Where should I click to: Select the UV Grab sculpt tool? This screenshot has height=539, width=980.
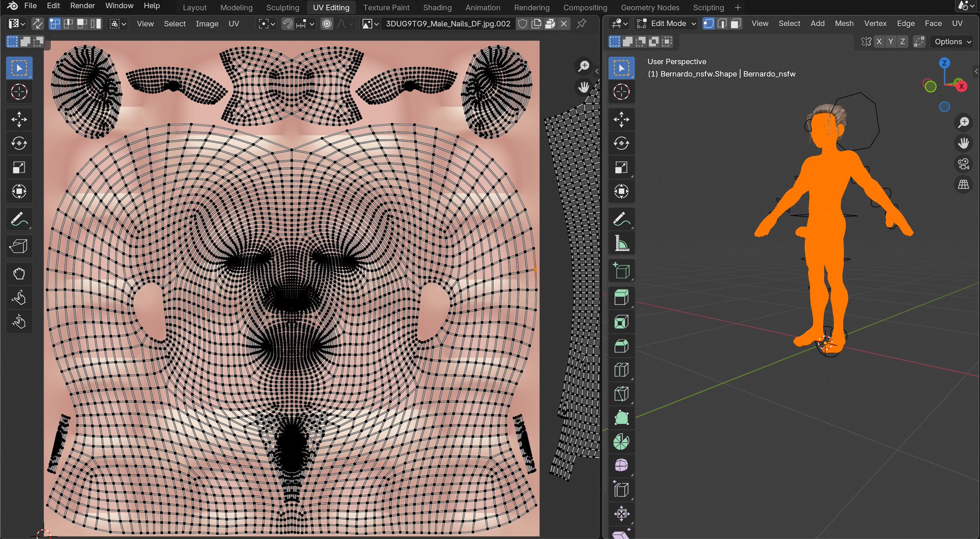coord(19,274)
